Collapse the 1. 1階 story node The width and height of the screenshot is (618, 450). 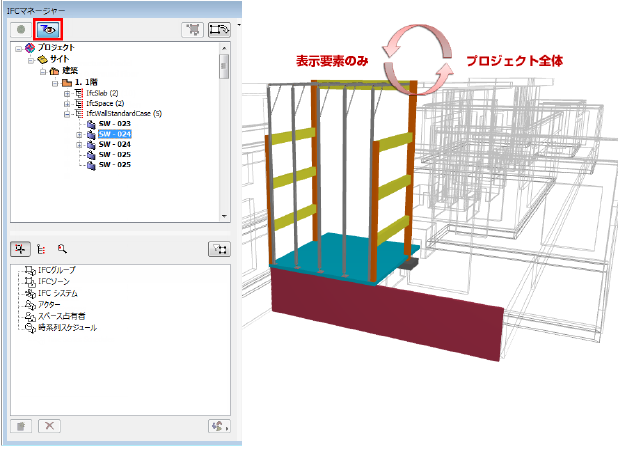click(55, 83)
